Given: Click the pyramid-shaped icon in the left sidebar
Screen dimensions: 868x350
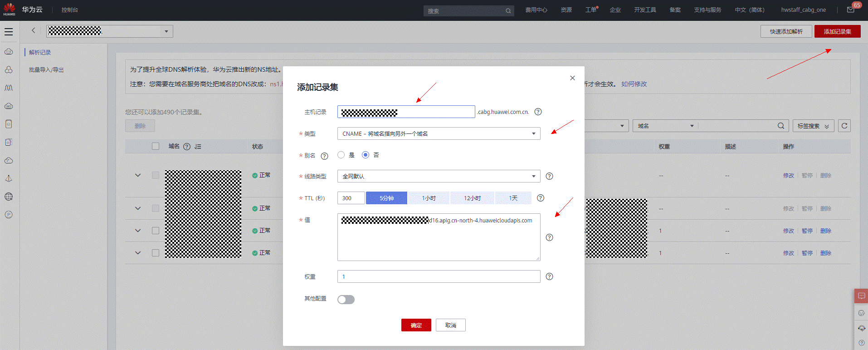Looking at the screenshot, I should (9, 178).
